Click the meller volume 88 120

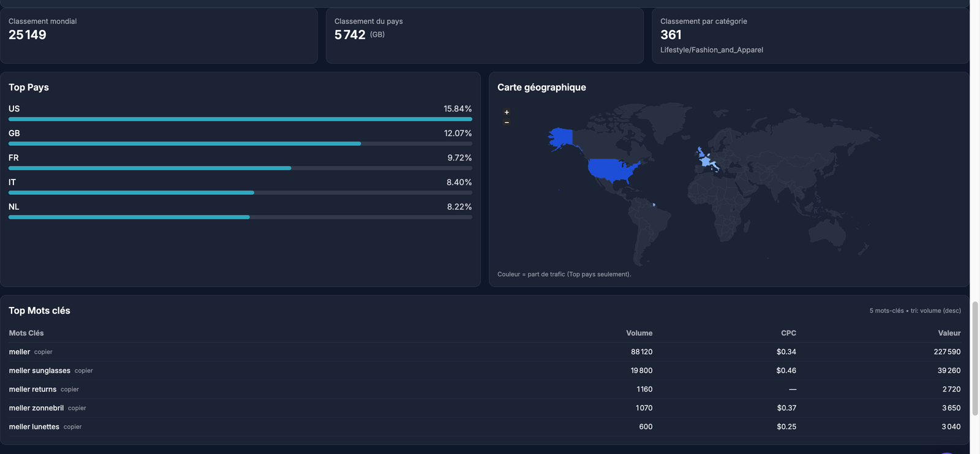point(641,352)
